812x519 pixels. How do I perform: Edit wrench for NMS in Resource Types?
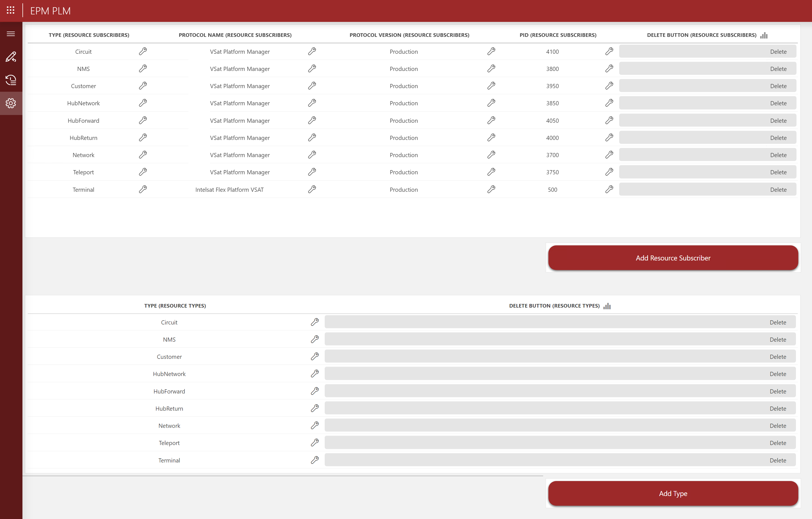[315, 339]
